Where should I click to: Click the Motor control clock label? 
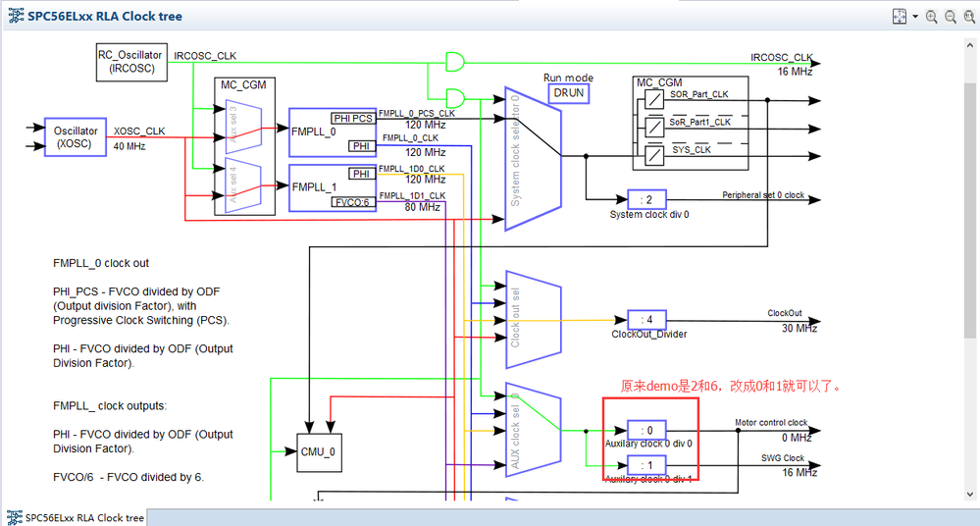[771, 423]
